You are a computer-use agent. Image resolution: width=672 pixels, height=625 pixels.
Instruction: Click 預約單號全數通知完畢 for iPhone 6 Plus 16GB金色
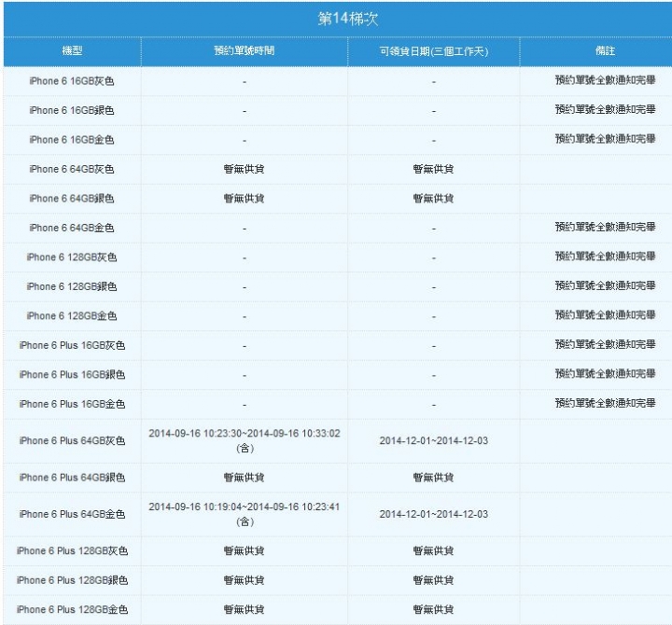click(x=605, y=403)
